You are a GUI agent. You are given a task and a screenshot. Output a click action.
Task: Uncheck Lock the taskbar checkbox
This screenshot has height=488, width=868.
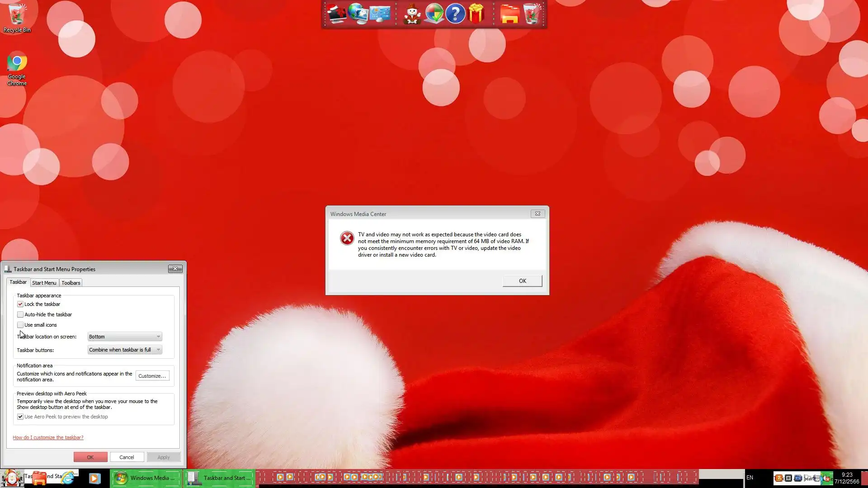click(20, 304)
